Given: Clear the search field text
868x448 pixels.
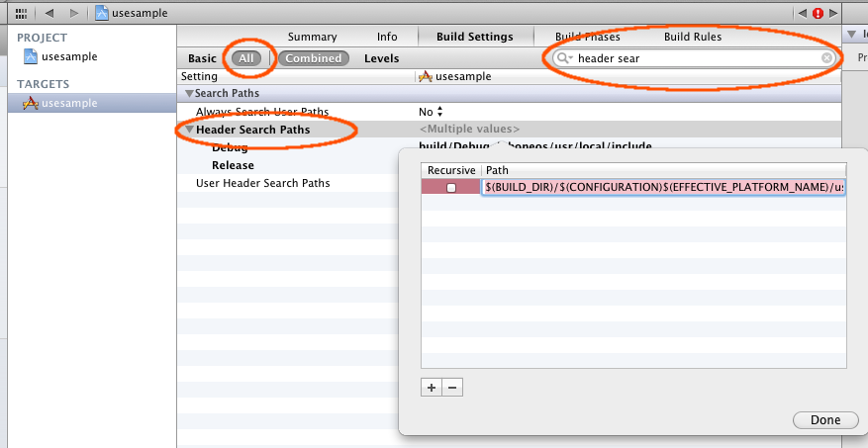Looking at the screenshot, I should pos(826,58).
